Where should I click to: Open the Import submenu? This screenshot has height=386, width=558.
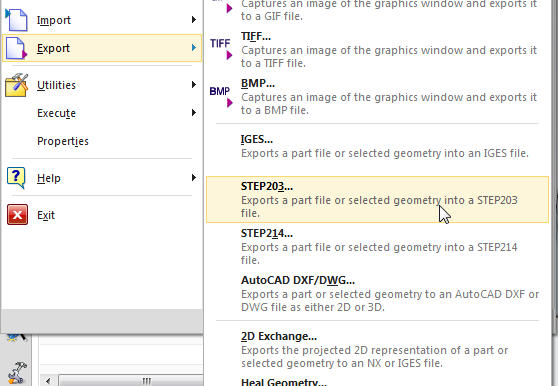click(x=102, y=20)
